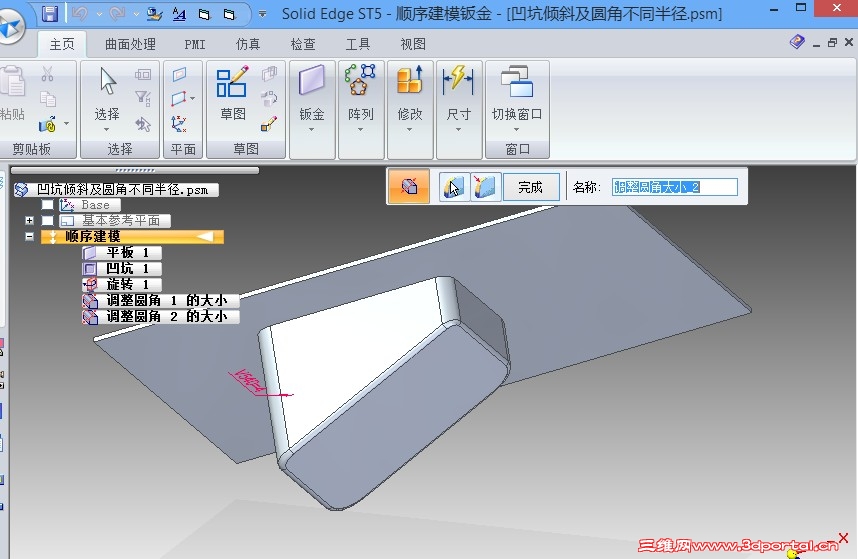Click the selection filter funnel icon

pyautogui.click(x=143, y=98)
